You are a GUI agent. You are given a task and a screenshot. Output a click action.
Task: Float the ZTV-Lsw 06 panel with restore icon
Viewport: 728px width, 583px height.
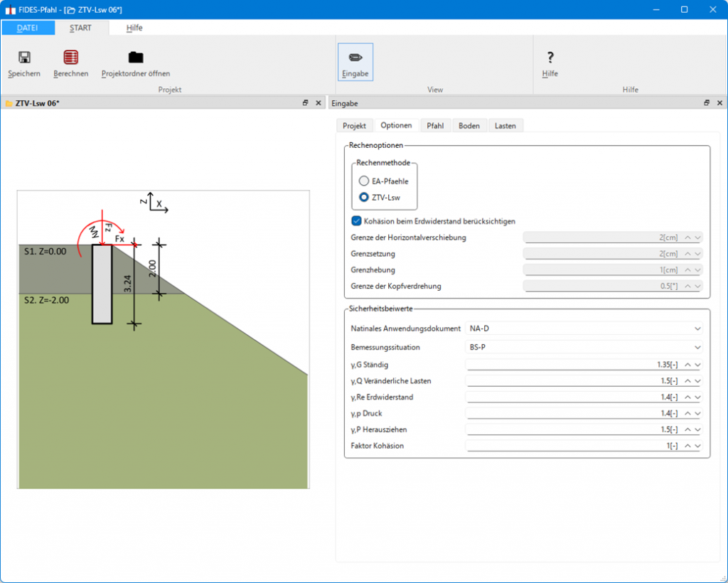point(305,103)
